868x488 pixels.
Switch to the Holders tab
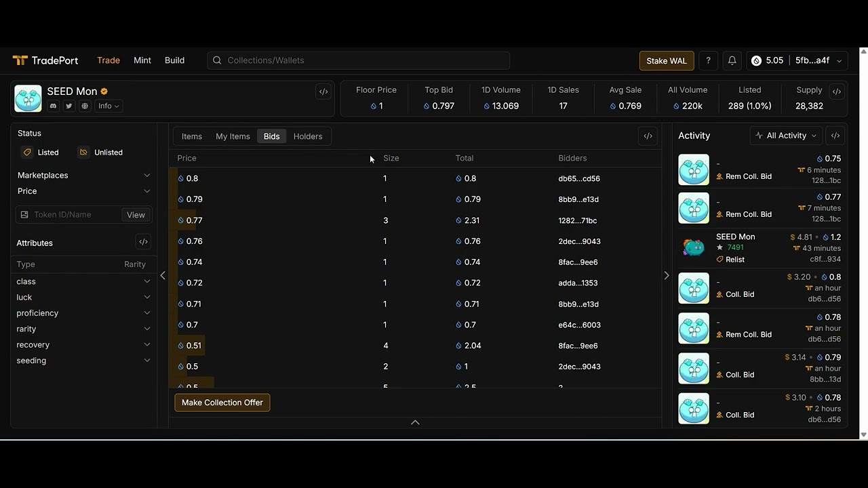point(308,136)
